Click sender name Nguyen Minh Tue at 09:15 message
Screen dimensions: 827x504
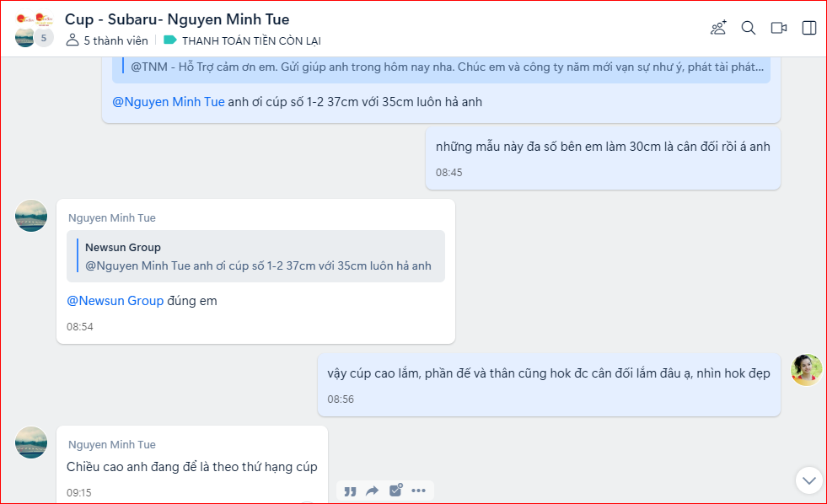(x=111, y=444)
